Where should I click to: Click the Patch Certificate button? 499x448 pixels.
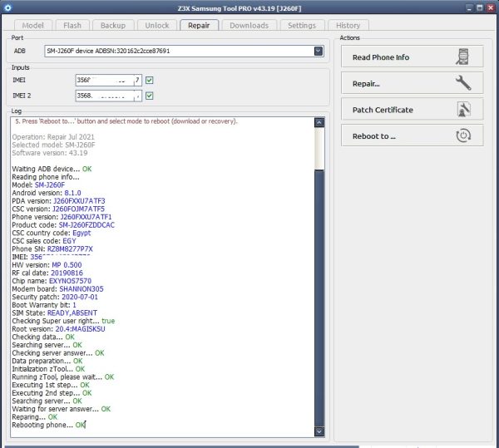pos(413,110)
